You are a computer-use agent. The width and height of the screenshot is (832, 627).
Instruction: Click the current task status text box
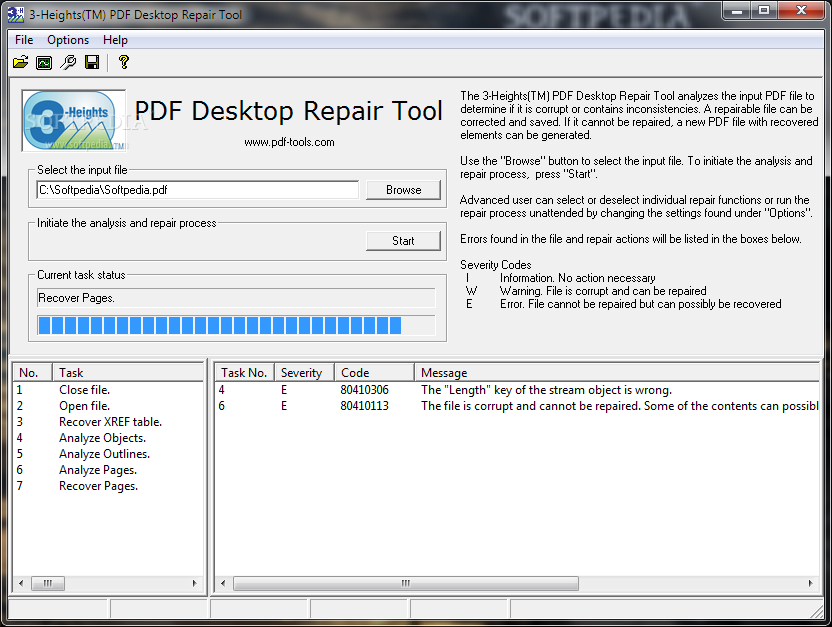(236, 298)
